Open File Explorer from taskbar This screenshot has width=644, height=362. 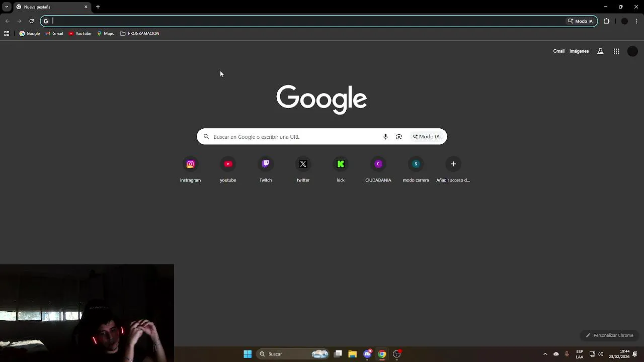(x=352, y=354)
